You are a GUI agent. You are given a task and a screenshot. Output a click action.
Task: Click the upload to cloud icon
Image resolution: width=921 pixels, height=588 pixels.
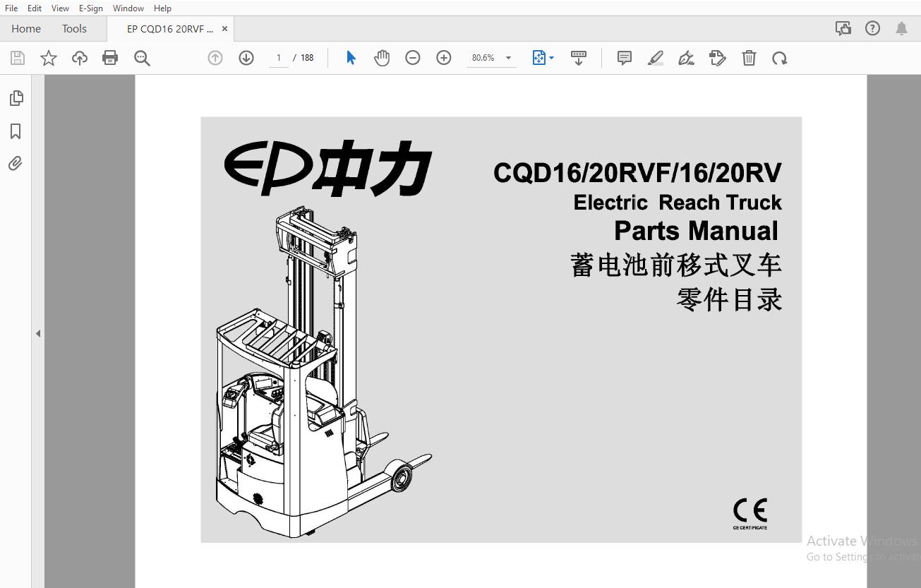point(80,58)
